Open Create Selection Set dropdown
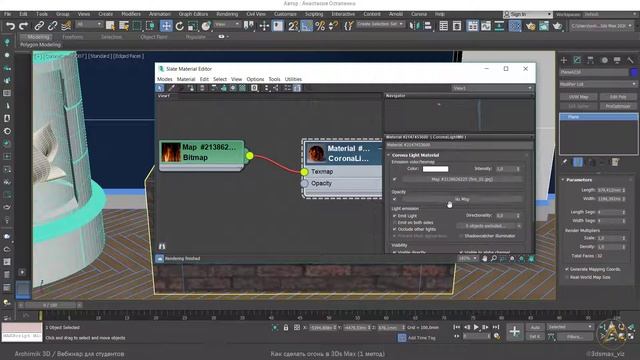The width and height of the screenshot is (640, 360). point(380,24)
